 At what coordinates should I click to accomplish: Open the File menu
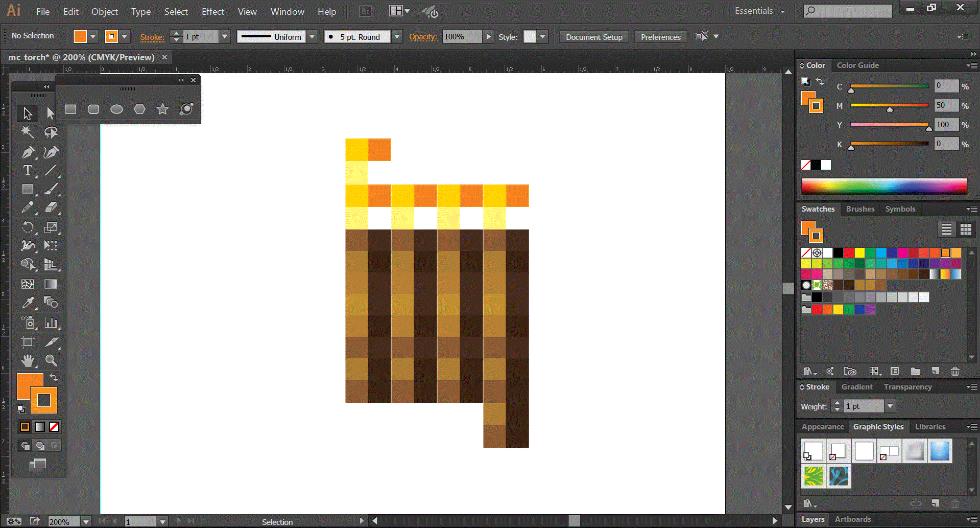[43, 11]
